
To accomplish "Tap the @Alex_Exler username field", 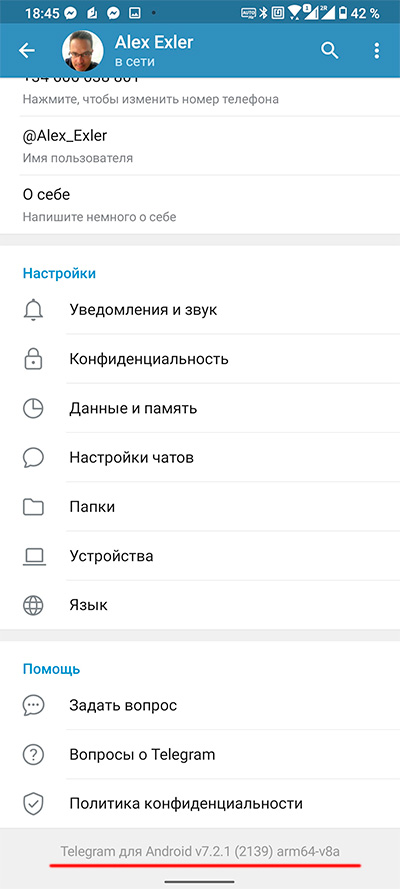I will (200, 146).
